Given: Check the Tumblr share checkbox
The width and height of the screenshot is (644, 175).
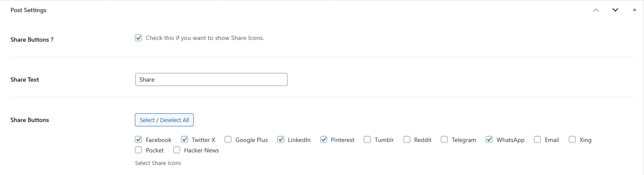Looking at the screenshot, I should (367, 140).
